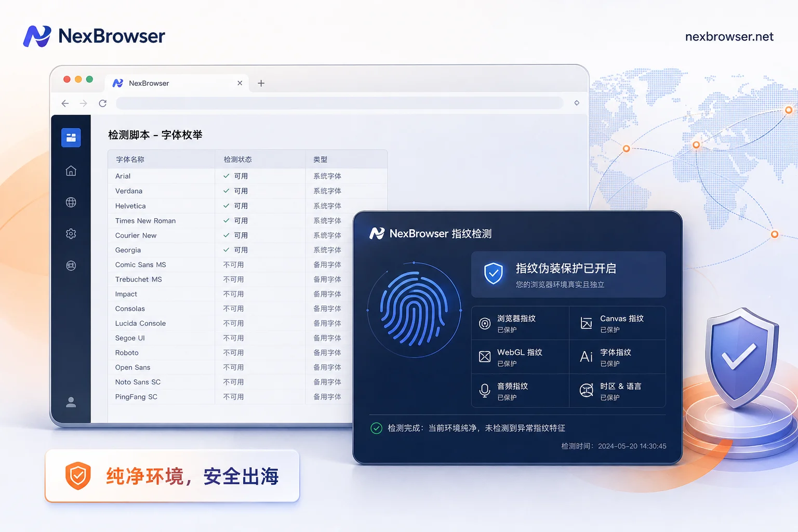The height and width of the screenshot is (532, 798).
Task: Reload the page with refresh icon
Action: (103, 103)
